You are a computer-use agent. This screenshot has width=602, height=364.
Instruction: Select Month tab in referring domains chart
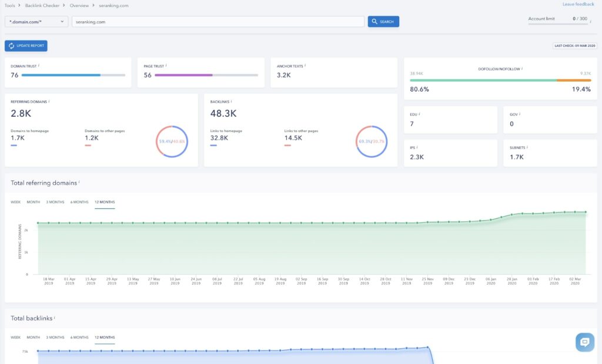click(34, 202)
